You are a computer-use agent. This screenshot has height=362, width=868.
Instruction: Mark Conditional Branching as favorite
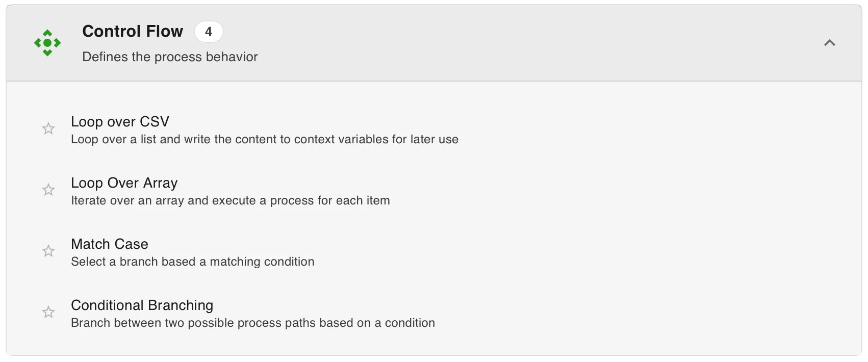click(x=48, y=312)
